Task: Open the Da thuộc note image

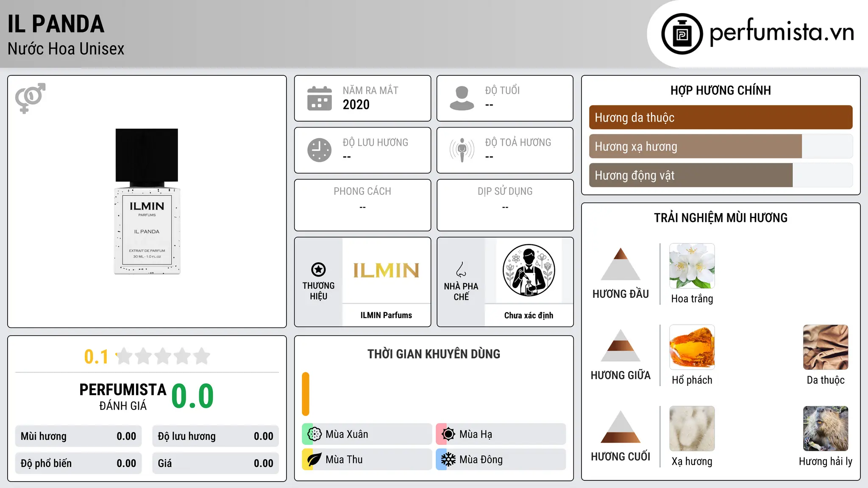Action: pyautogui.click(x=826, y=347)
